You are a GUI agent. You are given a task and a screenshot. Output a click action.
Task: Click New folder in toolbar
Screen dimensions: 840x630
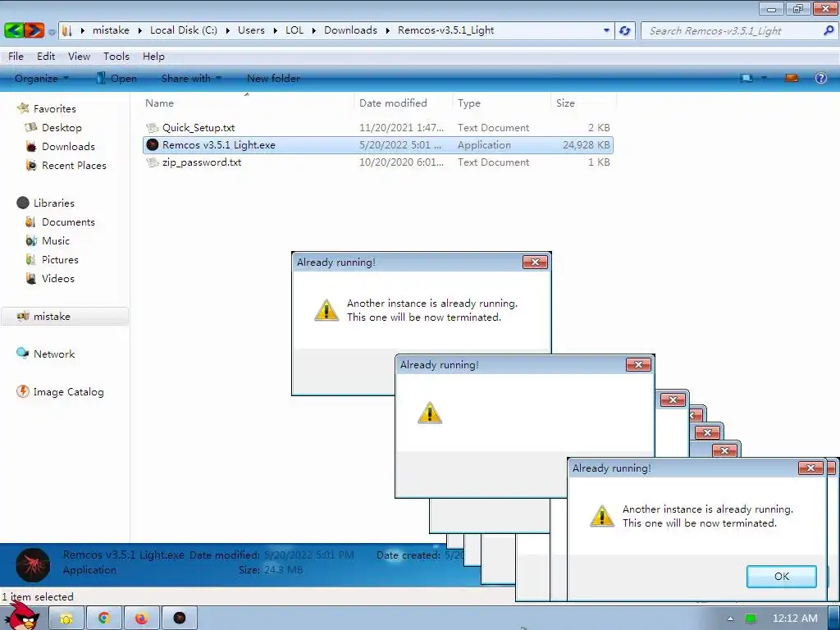(x=273, y=78)
